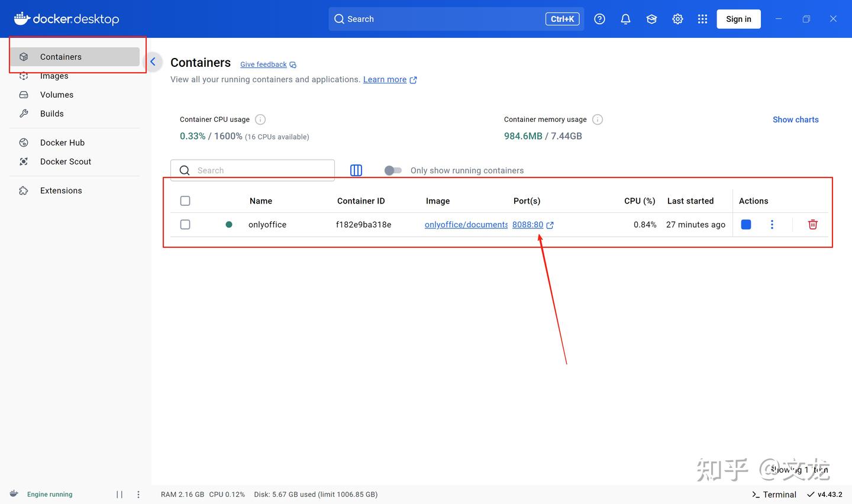The width and height of the screenshot is (852, 504).
Task: Delete the onlyoffice container
Action: [x=813, y=224]
